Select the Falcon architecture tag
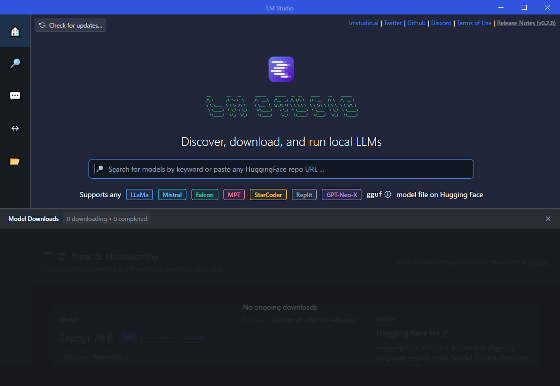Viewport: 560px width, 386px height. pos(205,195)
